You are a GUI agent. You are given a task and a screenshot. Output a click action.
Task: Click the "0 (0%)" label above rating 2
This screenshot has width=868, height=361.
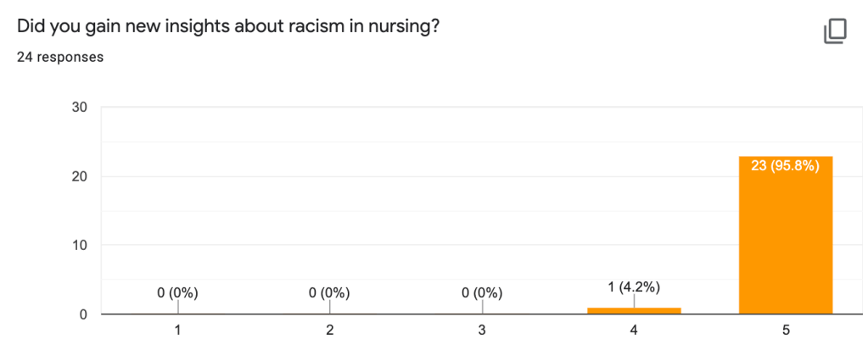click(329, 293)
